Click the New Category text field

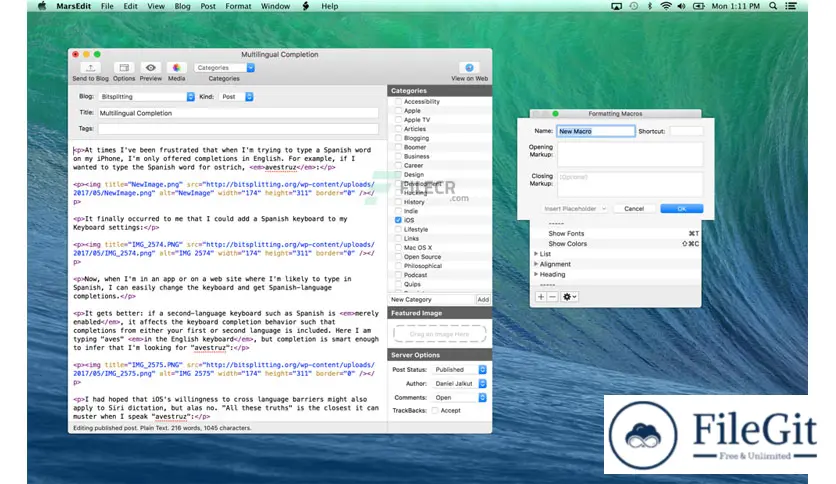coord(432,300)
